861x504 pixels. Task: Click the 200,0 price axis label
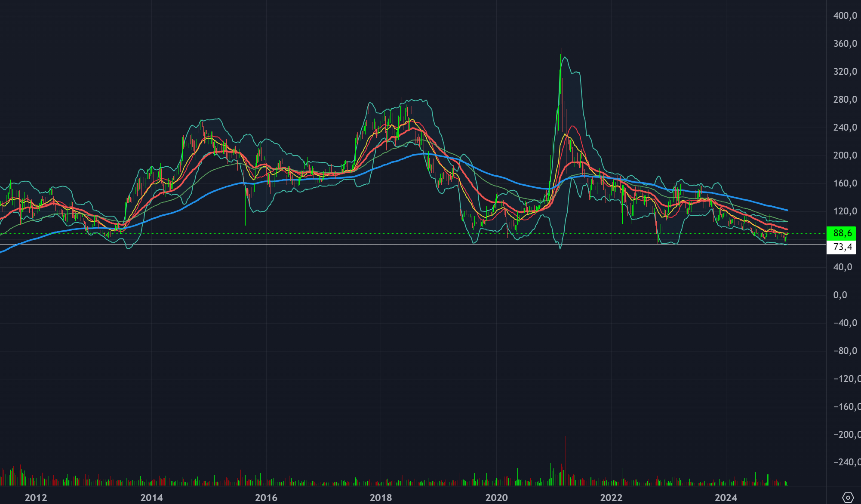tap(845, 156)
